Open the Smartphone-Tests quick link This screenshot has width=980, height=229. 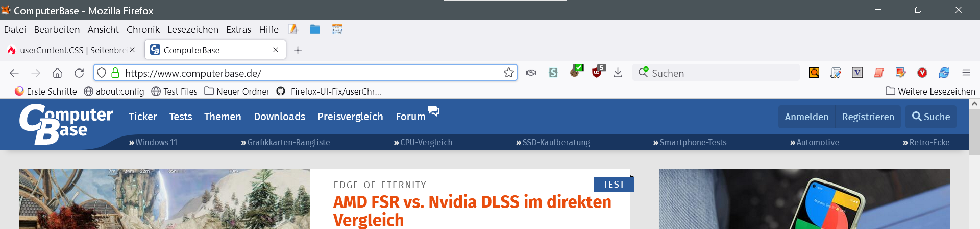[x=690, y=142]
